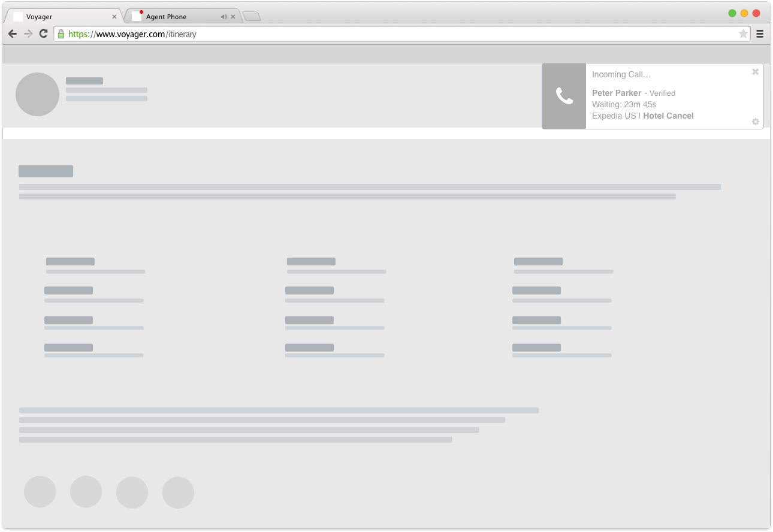The width and height of the screenshot is (773, 532).
Task: Click the speaker icon on Agent Phone tab
Action: (224, 17)
